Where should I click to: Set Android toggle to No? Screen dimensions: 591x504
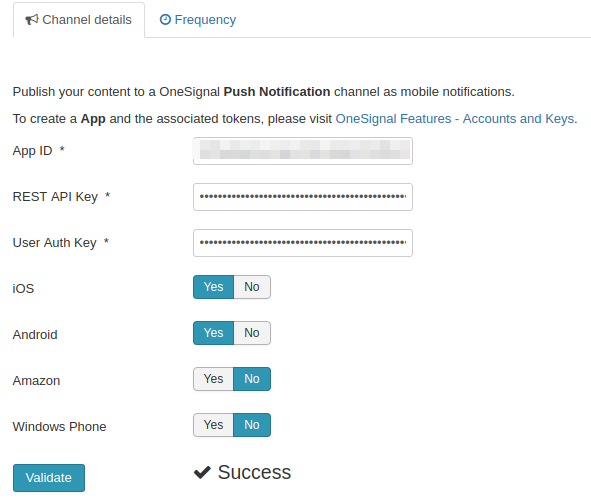tap(252, 333)
